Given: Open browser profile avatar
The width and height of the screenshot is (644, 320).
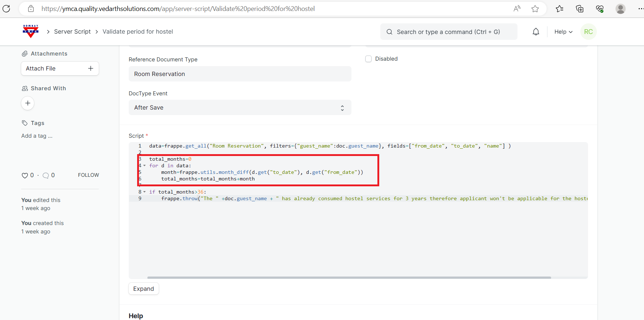Looking at the screenshot, I should (620, 9).
